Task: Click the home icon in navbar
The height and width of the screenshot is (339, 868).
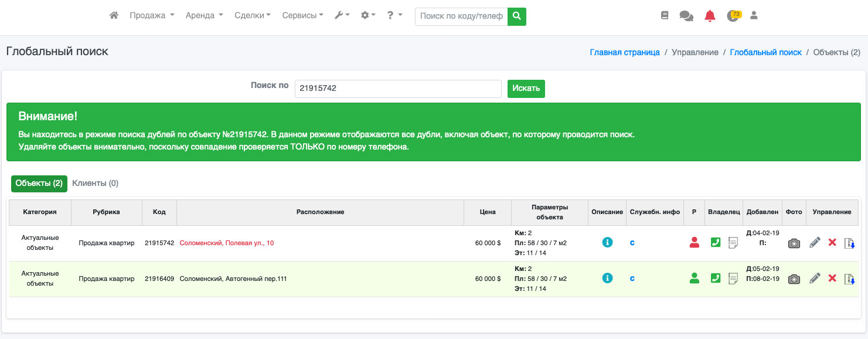Action: 114,16
